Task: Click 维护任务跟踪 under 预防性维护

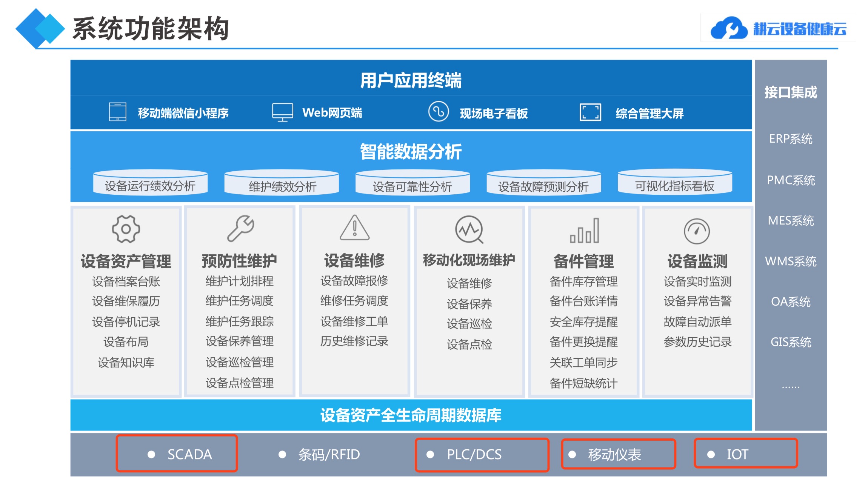Action: [x=239, y=321]
